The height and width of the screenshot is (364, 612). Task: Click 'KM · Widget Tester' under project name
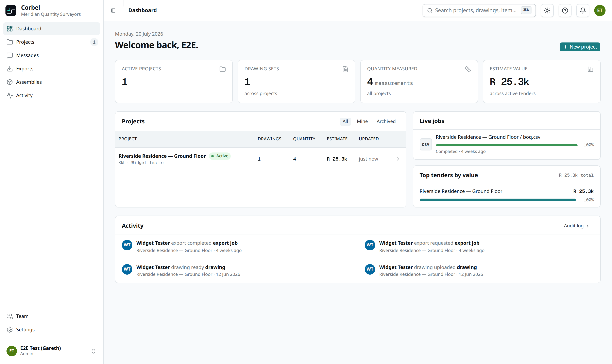point(141,163)
